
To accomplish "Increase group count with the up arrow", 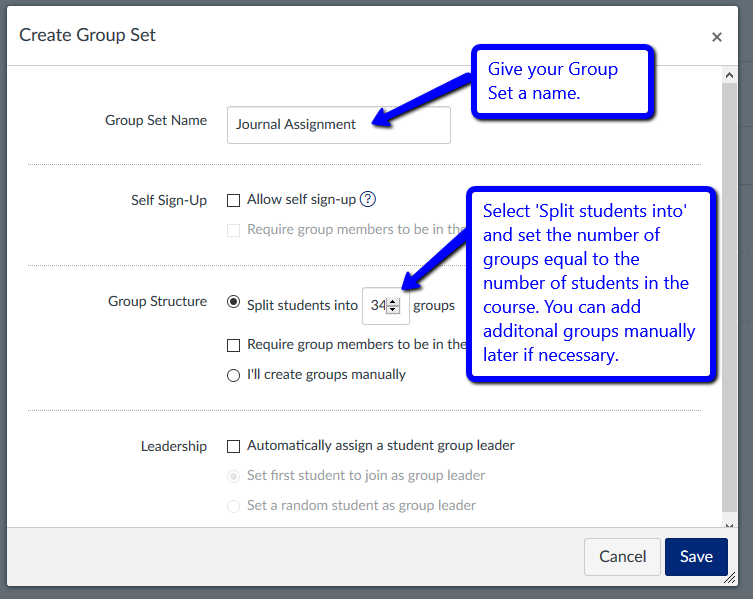I will 393,301.
